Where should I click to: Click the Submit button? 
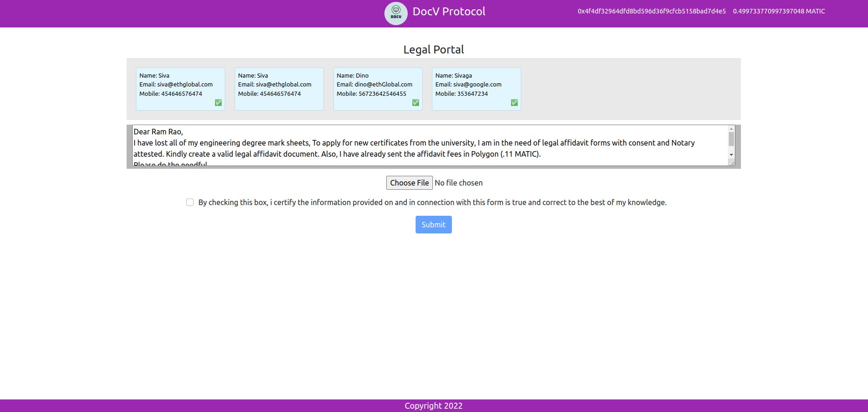pos(434,225)
